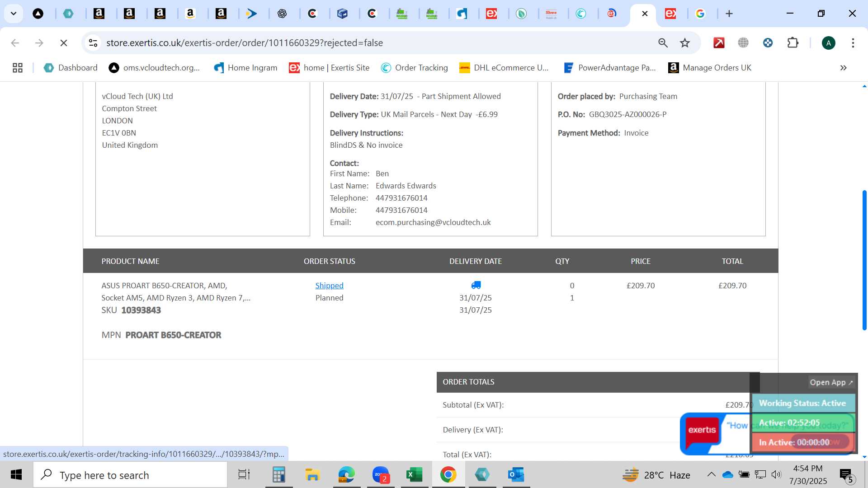Select the SKU number 10393843

pos(141,310)
